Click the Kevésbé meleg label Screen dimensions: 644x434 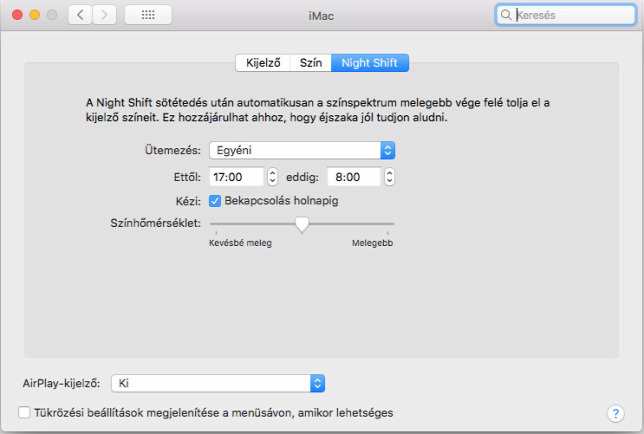pos(240,243)
